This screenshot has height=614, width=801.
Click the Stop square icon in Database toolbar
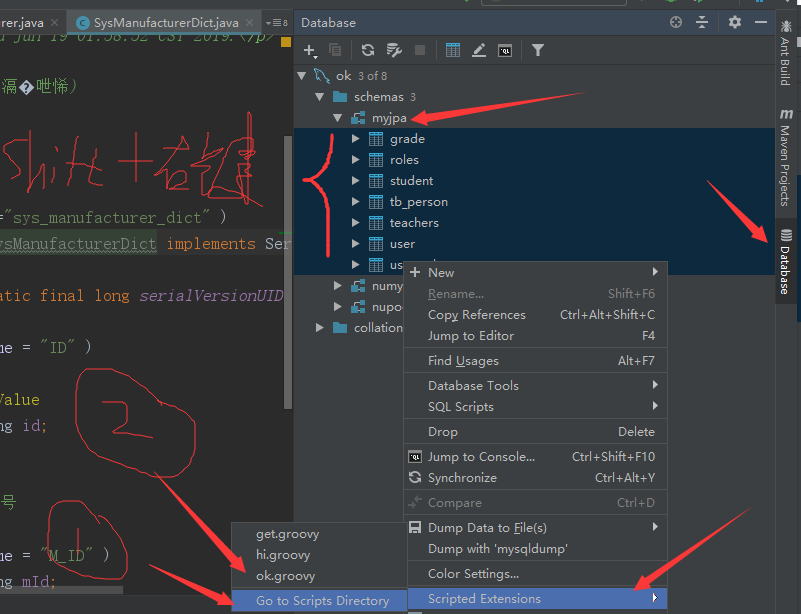[x=420, y=50]
